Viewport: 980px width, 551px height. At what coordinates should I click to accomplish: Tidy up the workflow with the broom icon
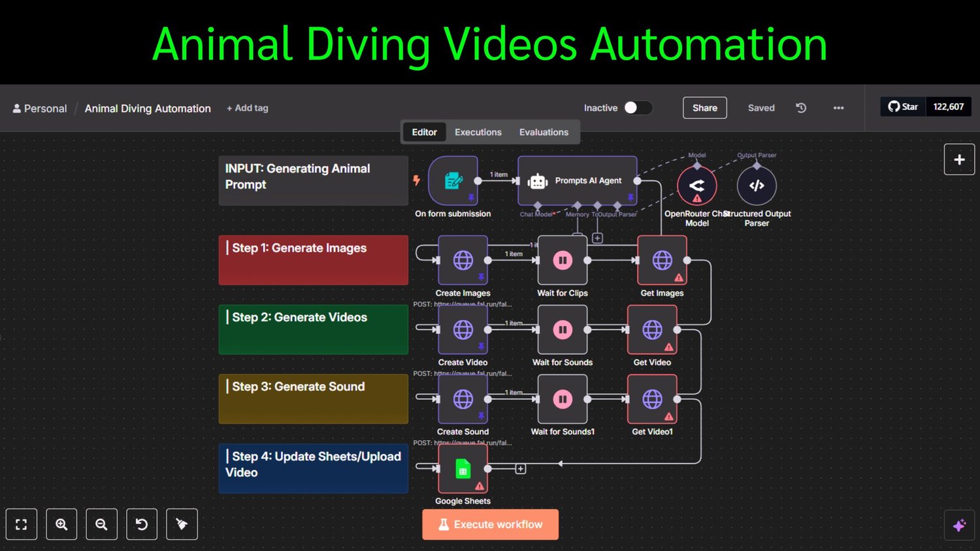(x=182, y=524)
